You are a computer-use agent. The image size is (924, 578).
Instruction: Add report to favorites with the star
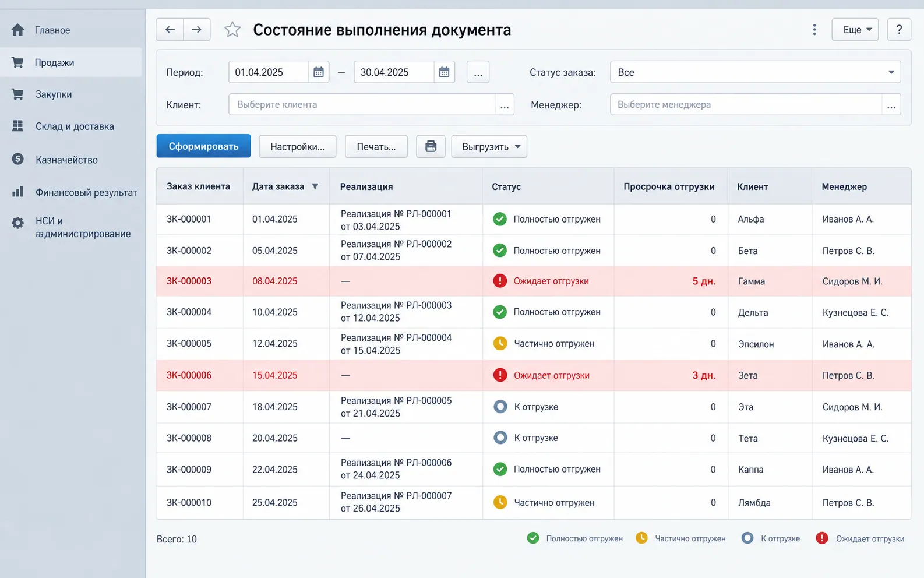click(232, 30)
